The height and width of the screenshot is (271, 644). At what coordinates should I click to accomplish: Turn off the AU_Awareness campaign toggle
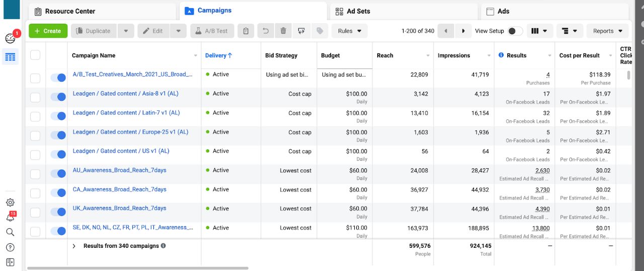point(58,173)
